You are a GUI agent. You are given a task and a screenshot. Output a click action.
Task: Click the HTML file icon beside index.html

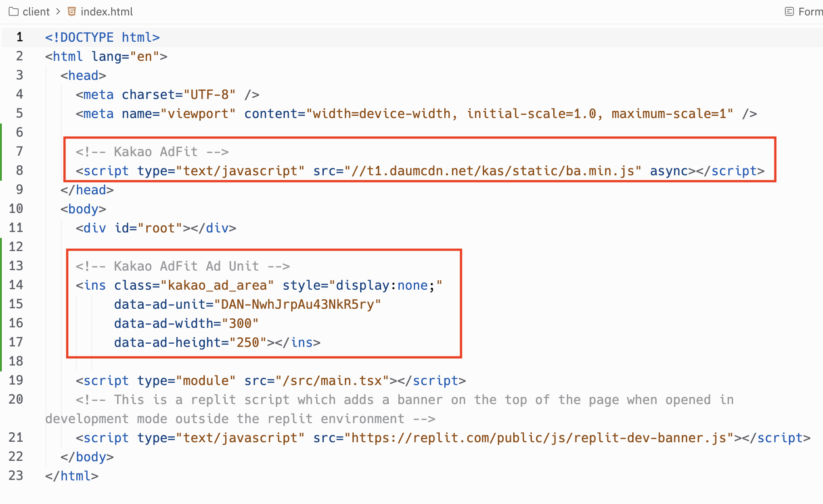[x=71, y=11]
